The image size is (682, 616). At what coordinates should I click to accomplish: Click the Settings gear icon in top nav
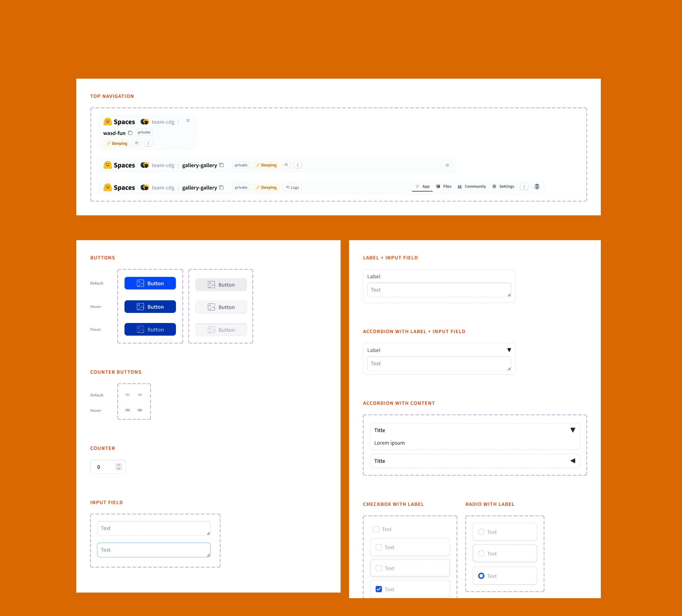494,187
